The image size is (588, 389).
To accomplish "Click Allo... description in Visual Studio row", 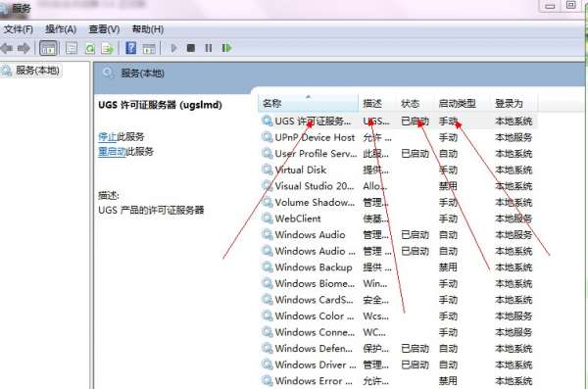I will click(x=375, y=186).
